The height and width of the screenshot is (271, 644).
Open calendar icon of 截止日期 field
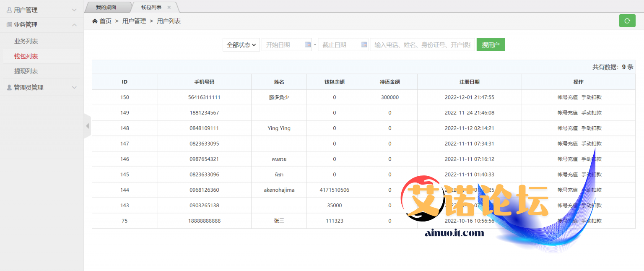[364, 44]
